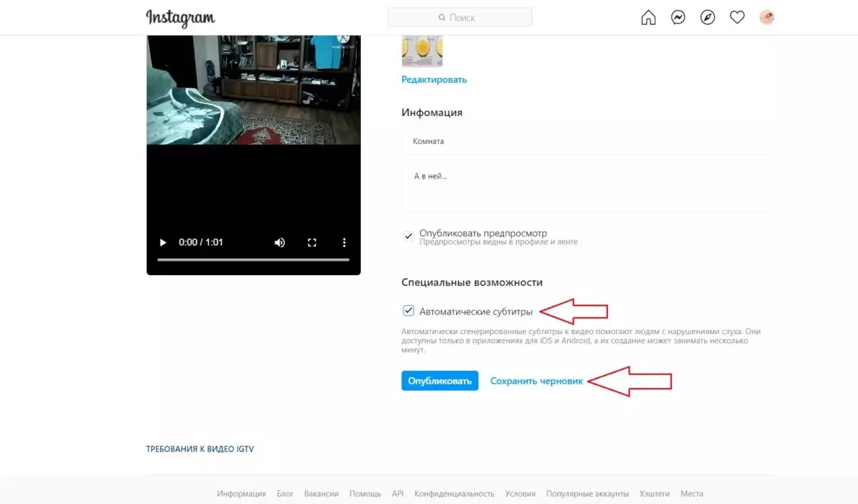This screenshot has width=858, height=504.
Task: Click the search field Поиск
Action: (460, 17)
